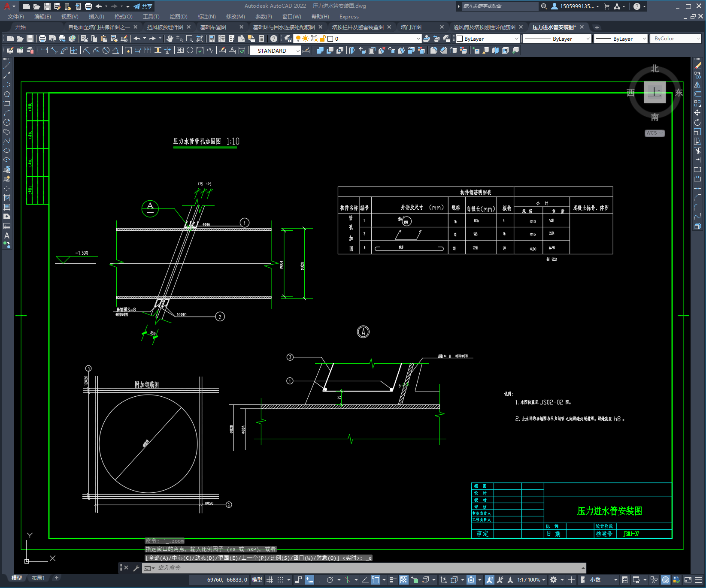Click the Erase tool in the modify toolbar
This screenshot has height=588, width=706.
(x=697, y=66)
